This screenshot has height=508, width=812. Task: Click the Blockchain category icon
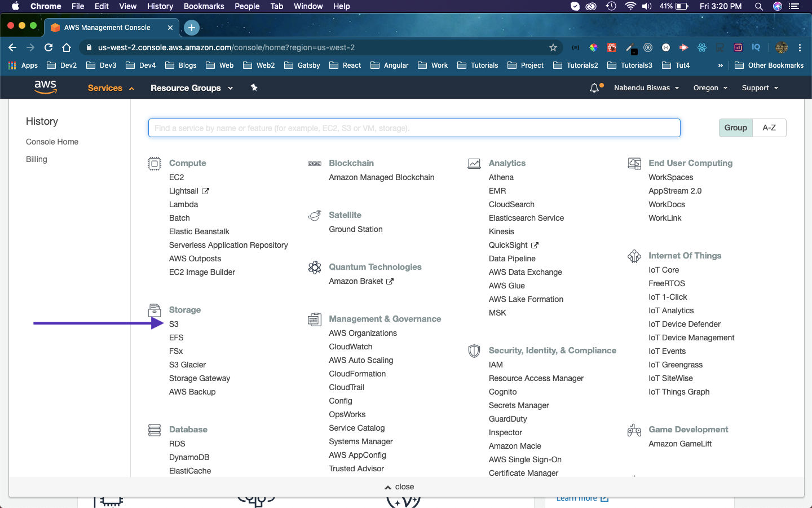[x=315, y=164]
